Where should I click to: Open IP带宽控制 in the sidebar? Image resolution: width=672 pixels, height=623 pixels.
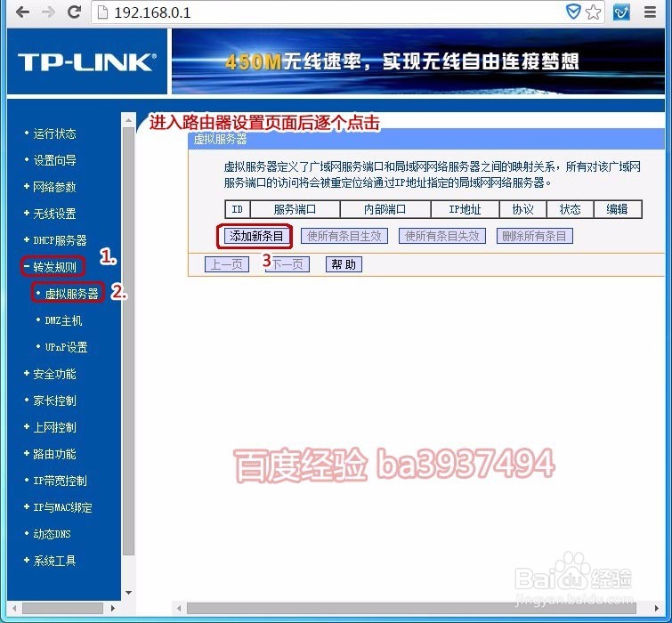pyautogui.click(x=60, y=481)
